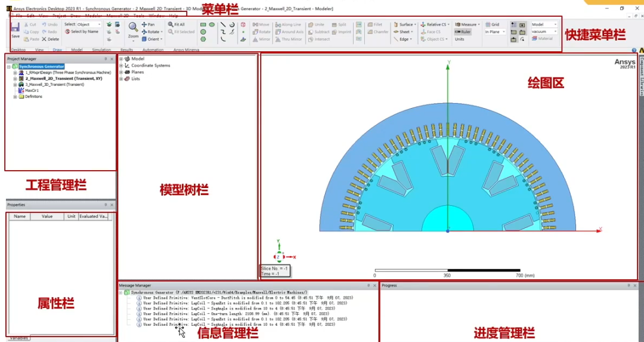Select MaxCir1 in project tree

click(32, 91)
